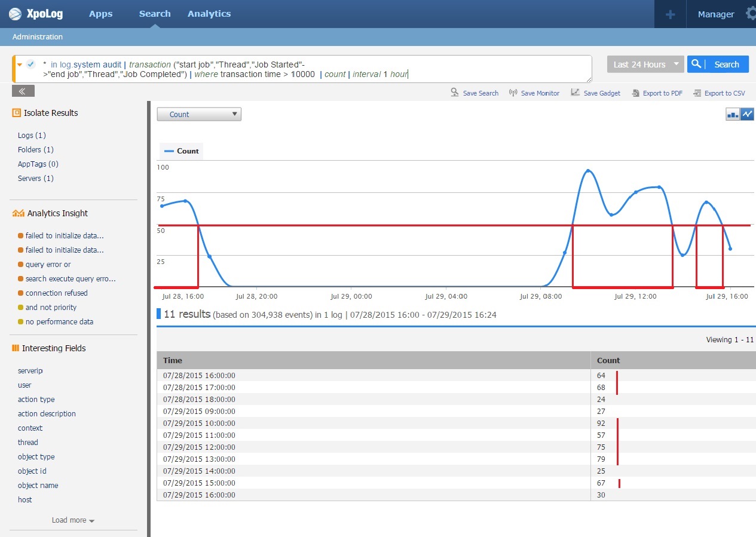Click the Save Gadget chart icon
Screen dimensions: 756x537
[x=575, y=93]
